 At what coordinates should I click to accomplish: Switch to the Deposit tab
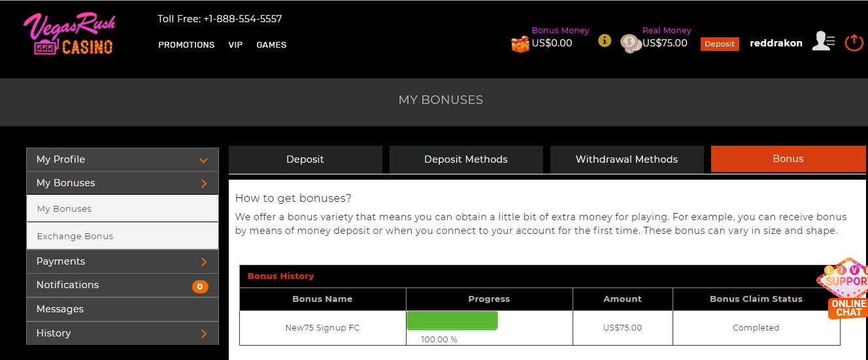coord(305,159)
